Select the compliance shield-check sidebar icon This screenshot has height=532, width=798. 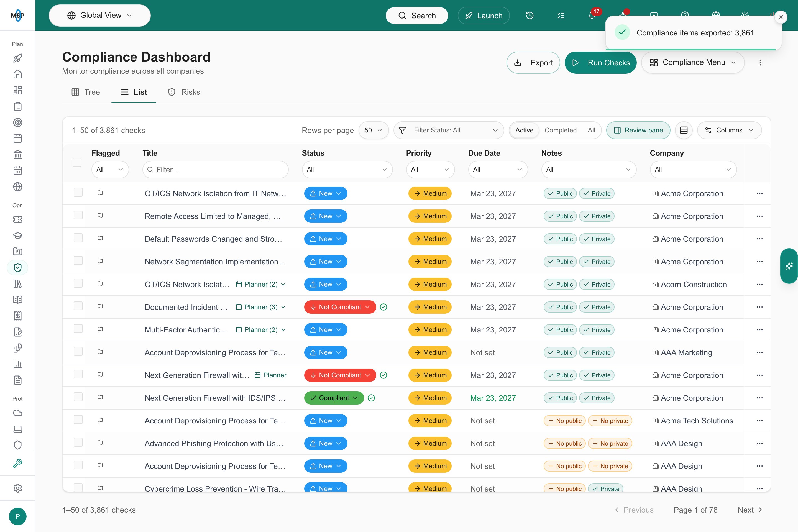point(18,268)
